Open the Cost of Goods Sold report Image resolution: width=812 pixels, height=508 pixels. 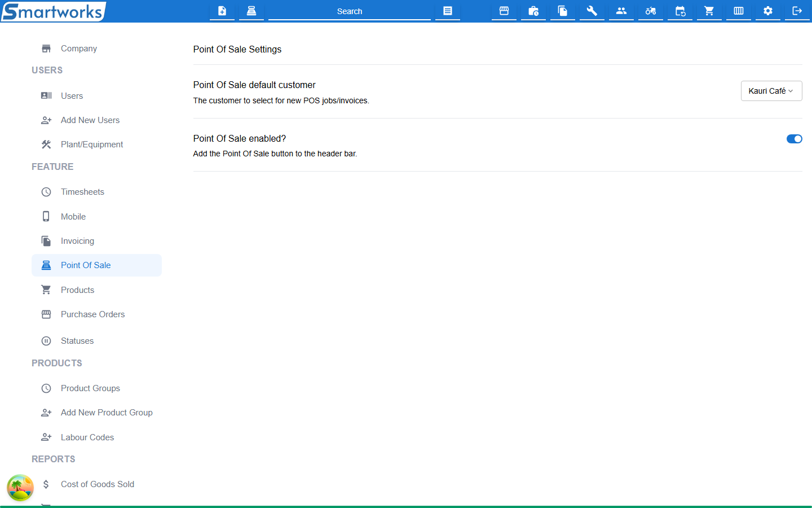click(x=96, y=484)
